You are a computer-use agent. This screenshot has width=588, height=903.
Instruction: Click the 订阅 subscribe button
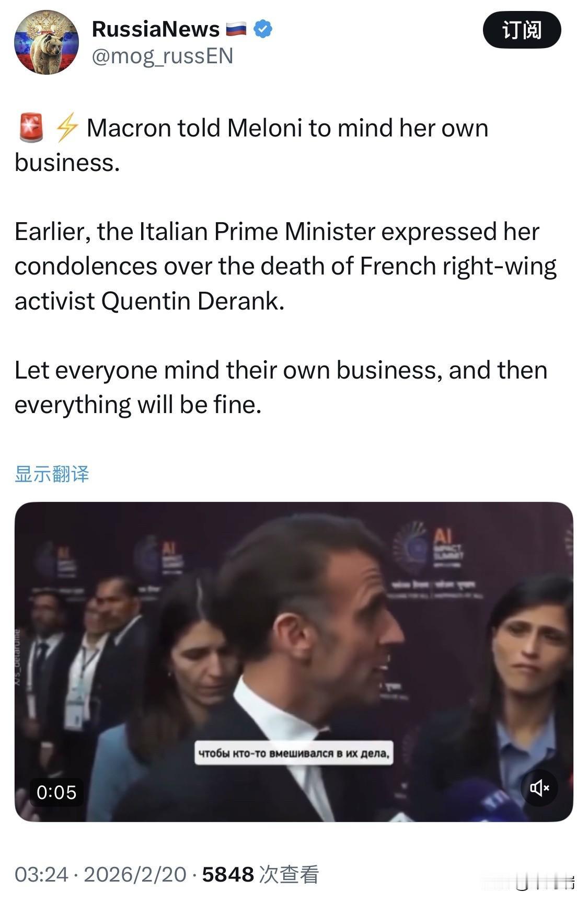[x=522, y=30]
